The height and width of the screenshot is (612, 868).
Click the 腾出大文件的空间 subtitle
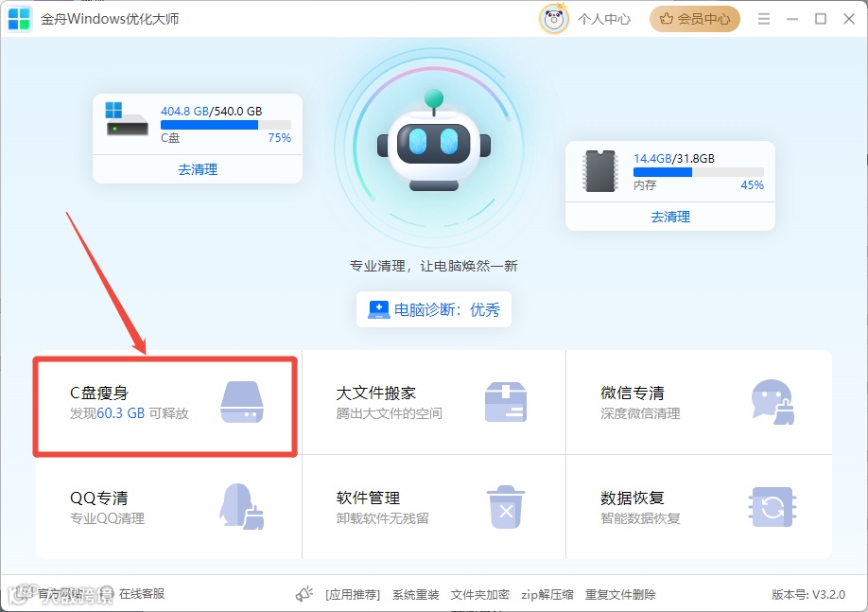[x=389, y=413]
